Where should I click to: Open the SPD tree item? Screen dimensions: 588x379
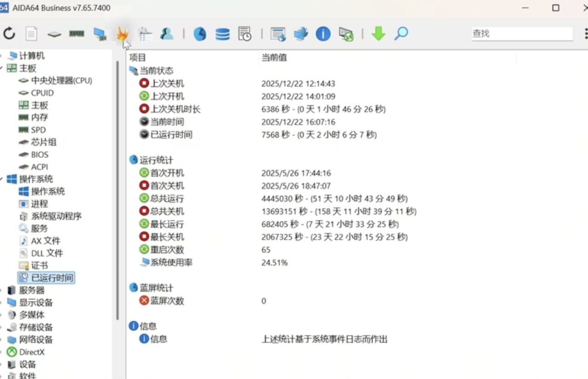pyautogui.click(x=38, y=130)
